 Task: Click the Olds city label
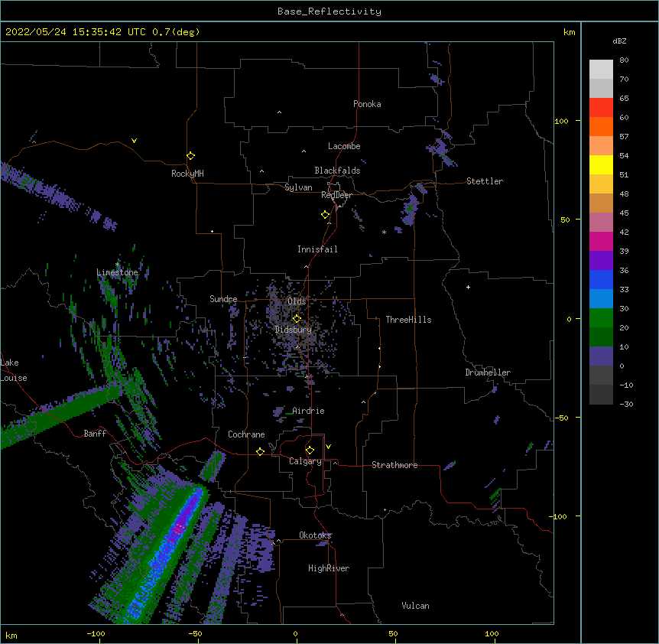(x=297, y=301)
